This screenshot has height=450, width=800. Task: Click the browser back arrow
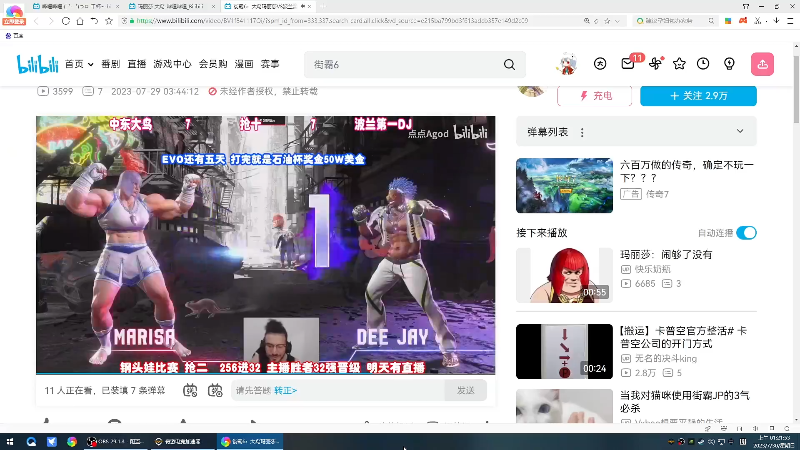(36, 21)
